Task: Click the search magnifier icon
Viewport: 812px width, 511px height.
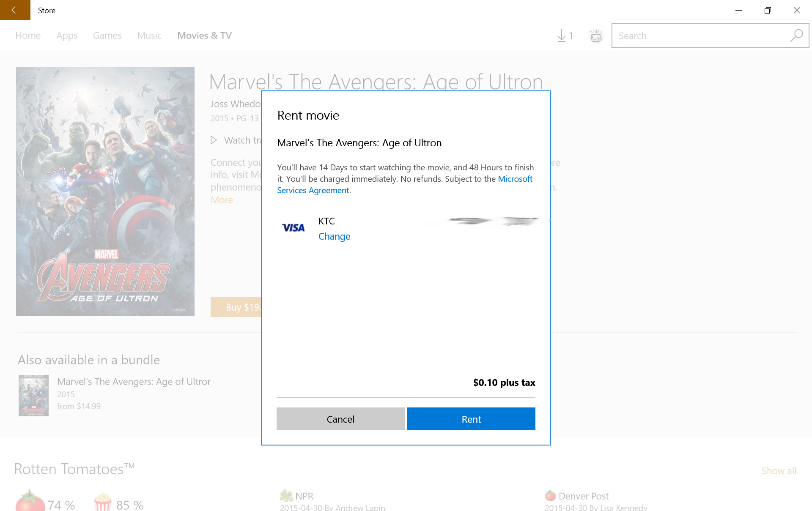Action: click(x=796, y=36)
